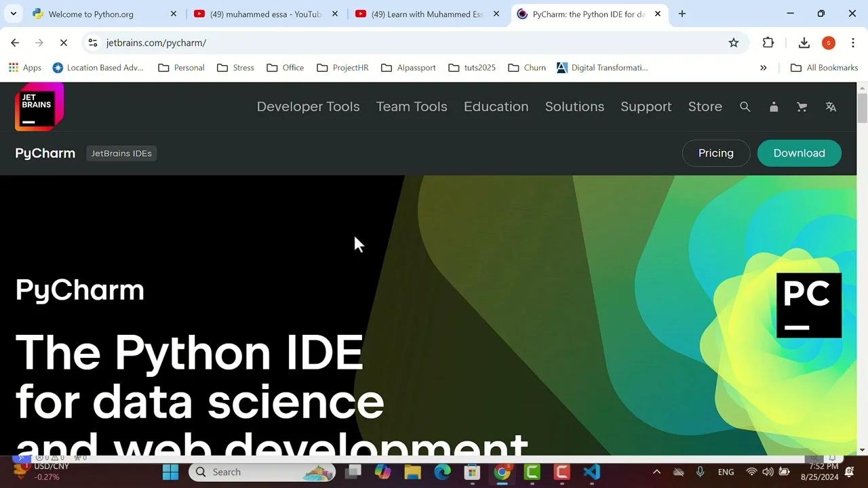The image size is (868, 488).
Task: Toggle the microphone icon in the system tray
Action: point(700,472)
